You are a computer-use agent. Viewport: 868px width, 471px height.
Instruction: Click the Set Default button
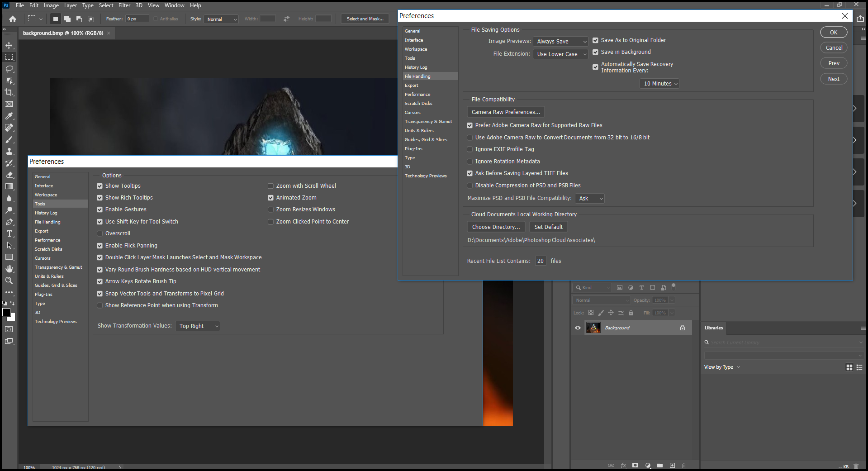(x=548, y=227)
